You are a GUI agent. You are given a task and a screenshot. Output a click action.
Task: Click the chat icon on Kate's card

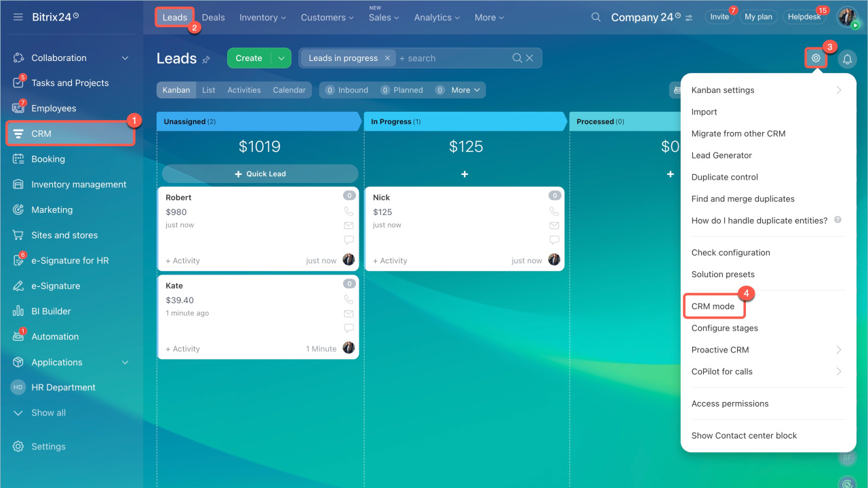[349, 328]
